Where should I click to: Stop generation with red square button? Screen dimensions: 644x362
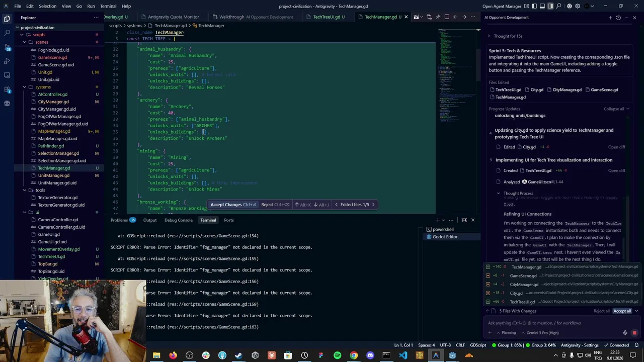click(x=634, y=333)
